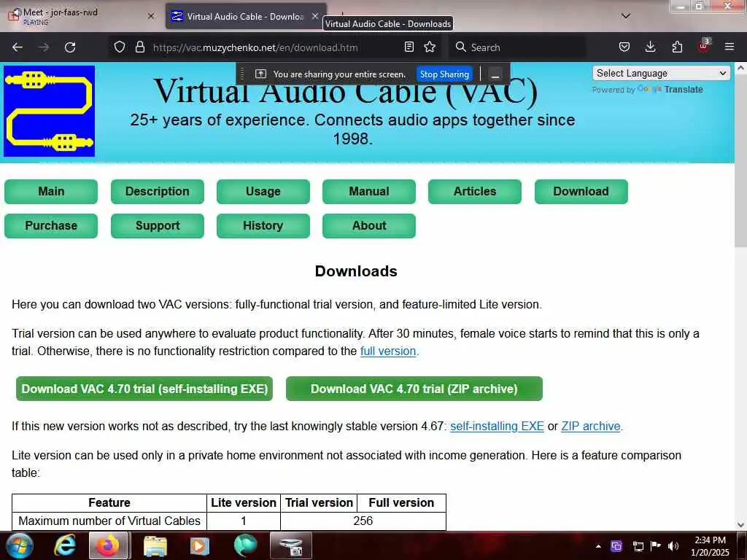Click the scrollbar down arrow
747x560 pixels.
[x=740, y=525]
